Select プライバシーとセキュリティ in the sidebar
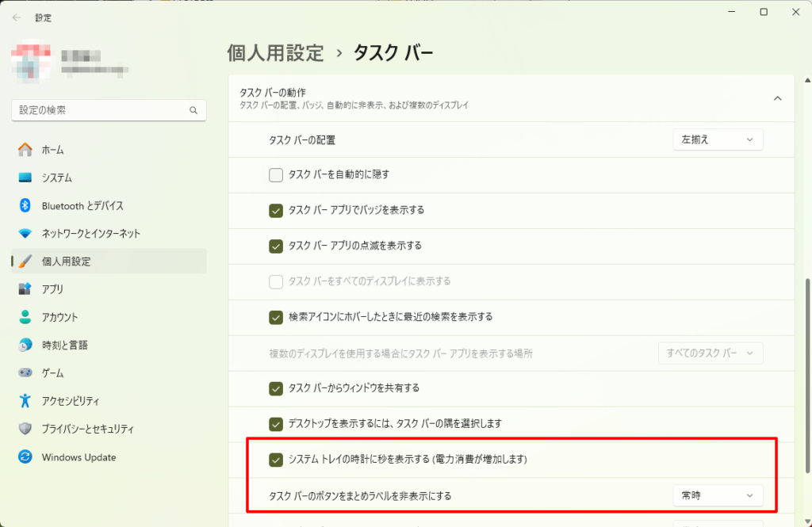This screenshot has height=527, width=812. coord(87,429)
